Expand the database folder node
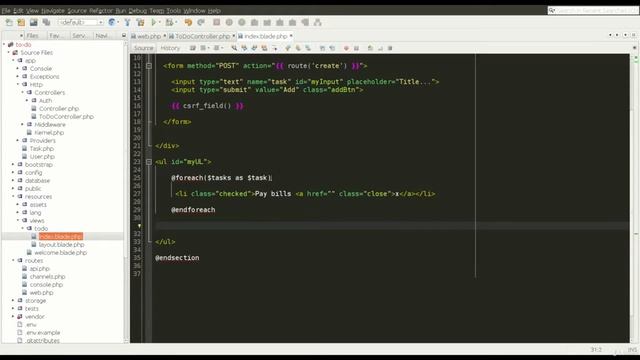The height and width of the screenshot is (360, 640). [x=13, y=180]
